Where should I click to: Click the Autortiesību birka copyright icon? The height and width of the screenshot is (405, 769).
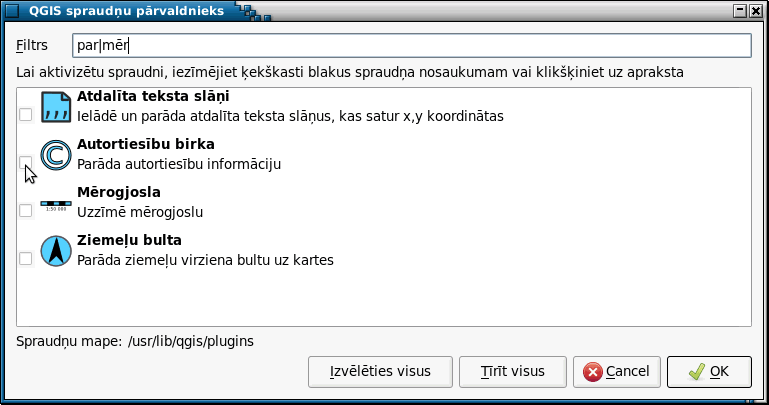(56, 155)
